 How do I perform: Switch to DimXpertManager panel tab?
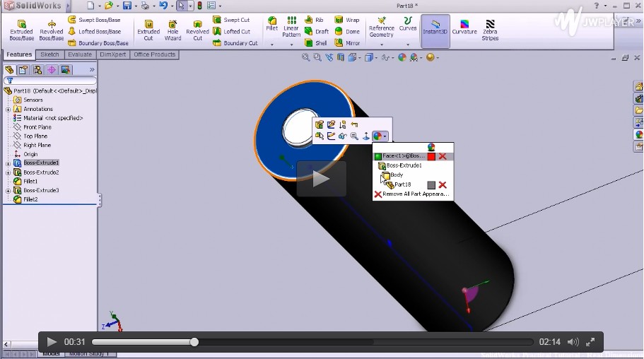(x=52, y=70)
